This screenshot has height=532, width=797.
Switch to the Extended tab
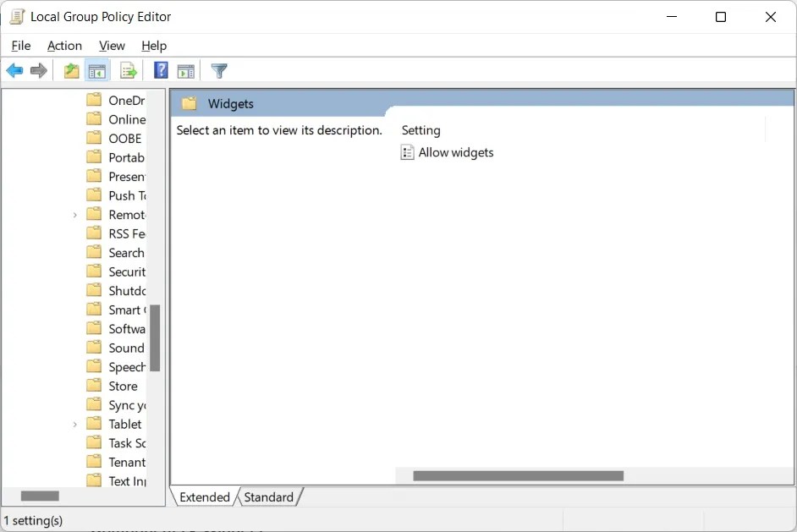[203, 497]
